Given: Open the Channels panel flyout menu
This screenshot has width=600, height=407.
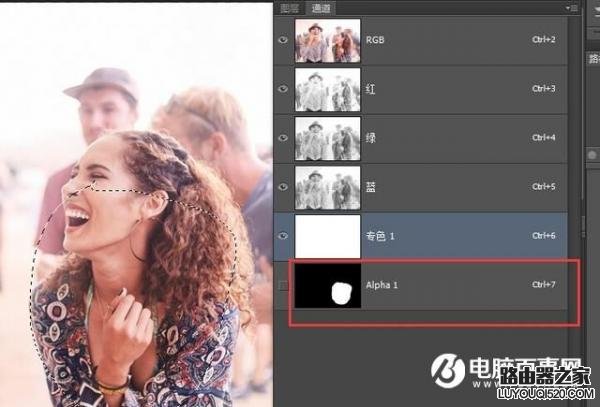Looking at the screenshot, I should [x=571, y=8].
